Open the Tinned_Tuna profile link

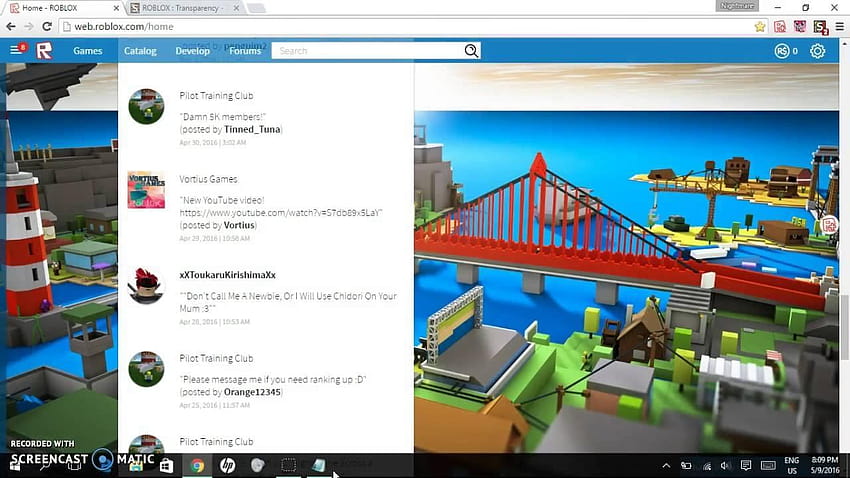(252, 130)
